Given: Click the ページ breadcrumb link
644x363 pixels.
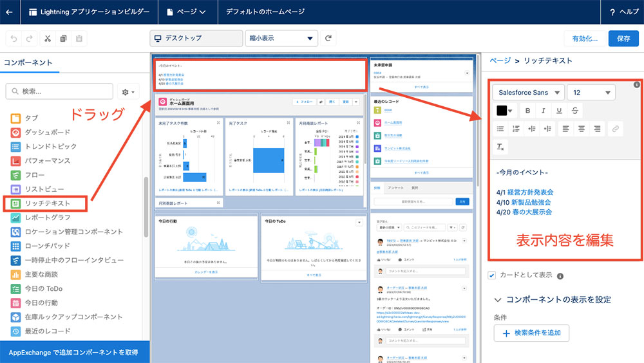Looking at the screenshot, I should point(500,60).
